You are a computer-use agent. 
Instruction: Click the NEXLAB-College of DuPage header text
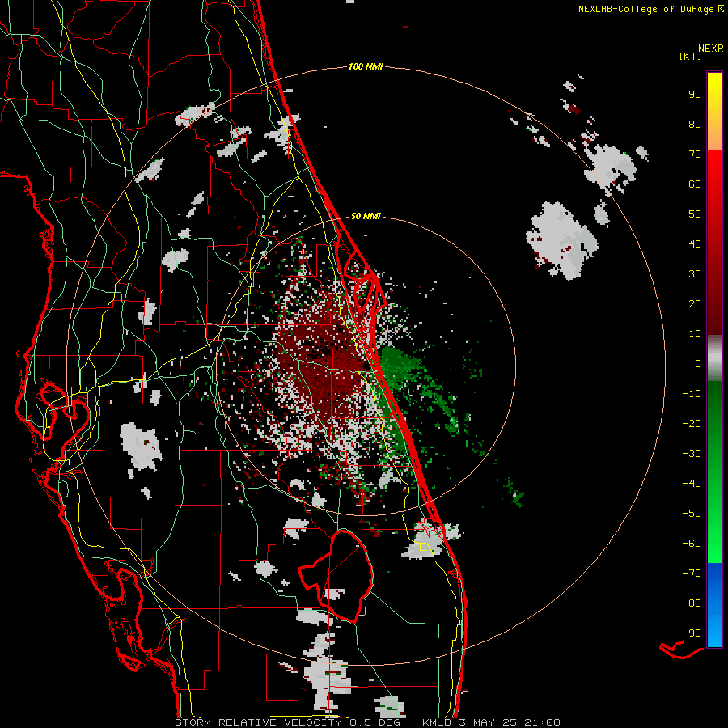click(x=645, y=9)
